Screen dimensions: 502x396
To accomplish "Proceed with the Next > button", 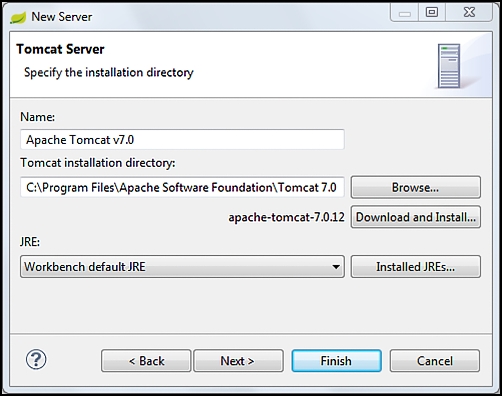I will tap(238, 361).
